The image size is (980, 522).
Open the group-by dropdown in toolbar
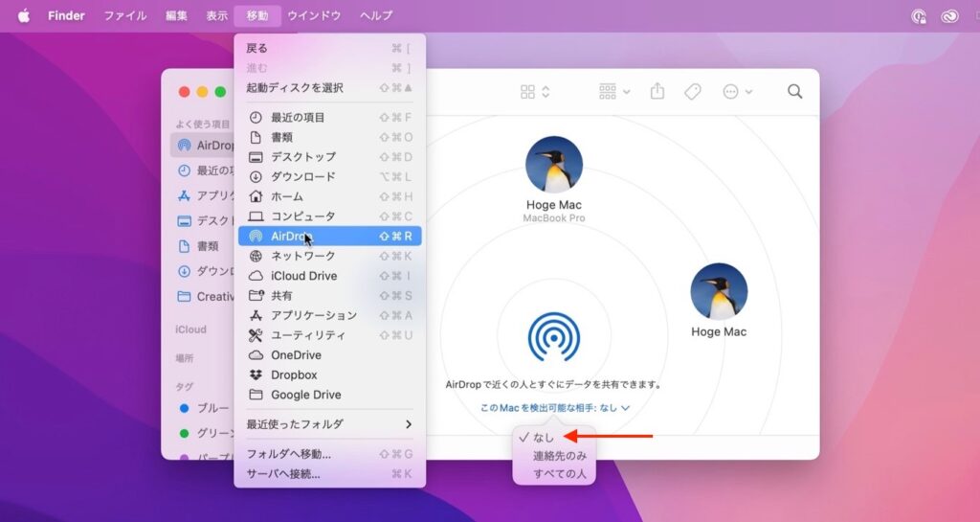tap(614, 92)
